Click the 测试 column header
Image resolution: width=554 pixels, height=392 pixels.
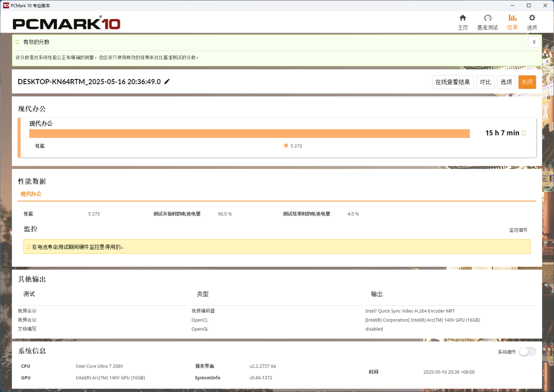tap(29, 294)
